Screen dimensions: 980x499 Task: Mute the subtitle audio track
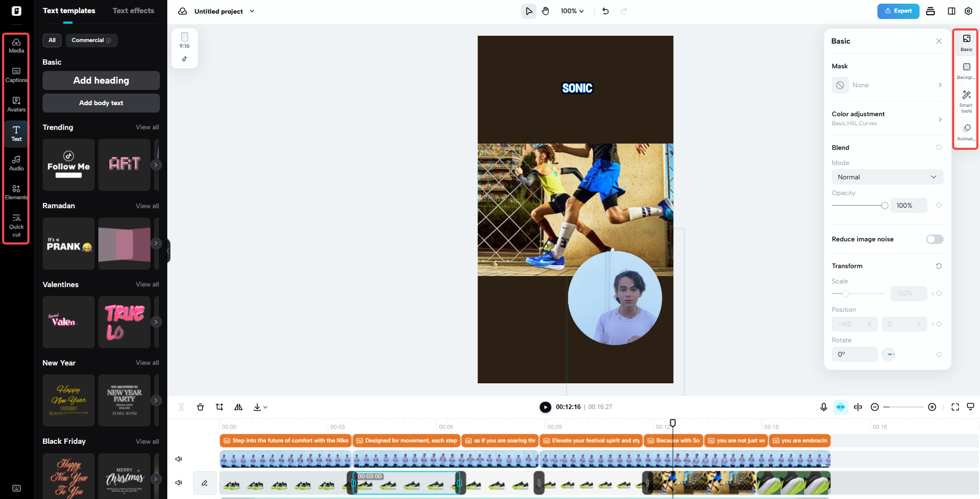tap(178, 459)
